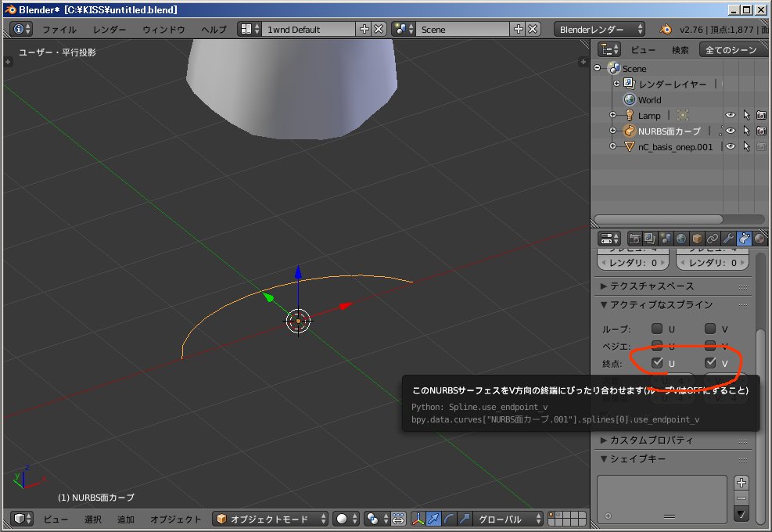The image size is (772, 532).
Task: Click the outliner horizontal scrollbar
Action: [659, 219]
